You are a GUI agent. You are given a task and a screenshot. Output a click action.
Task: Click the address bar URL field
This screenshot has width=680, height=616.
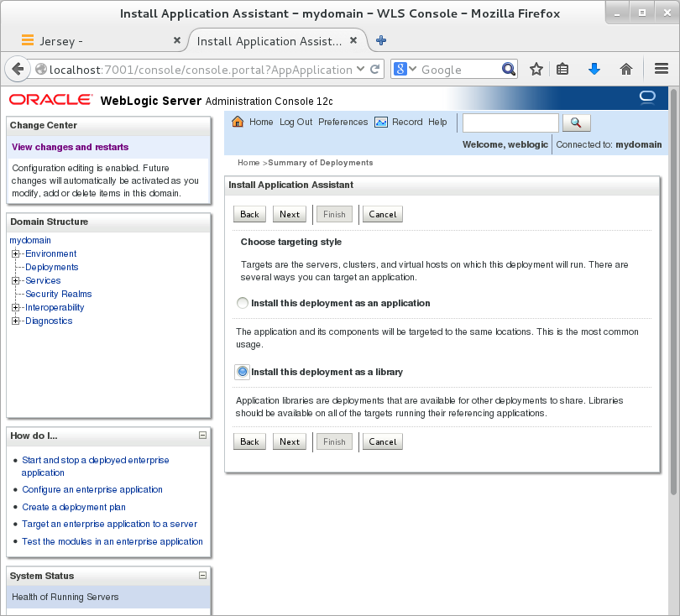pos(201,70)
